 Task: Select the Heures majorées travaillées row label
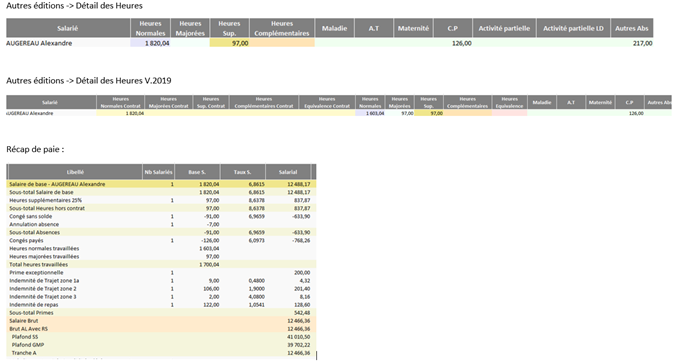[44, 257]
